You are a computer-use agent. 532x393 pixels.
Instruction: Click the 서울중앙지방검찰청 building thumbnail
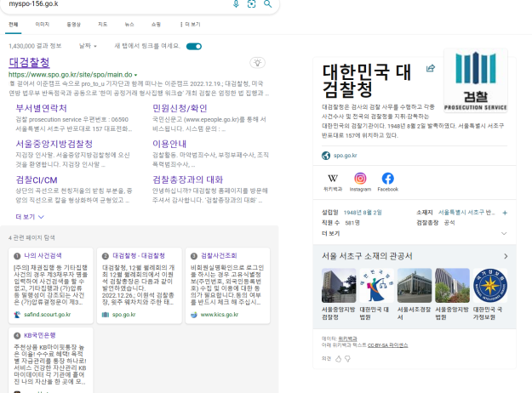(339, 286)
